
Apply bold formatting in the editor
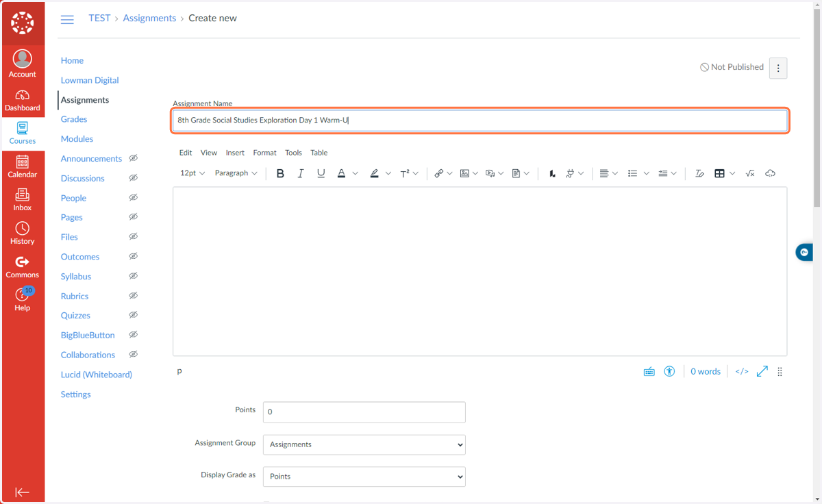[280, 173]
